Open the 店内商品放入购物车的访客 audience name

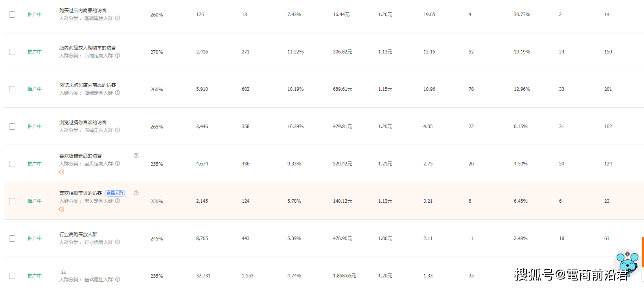tap(88, 48)
